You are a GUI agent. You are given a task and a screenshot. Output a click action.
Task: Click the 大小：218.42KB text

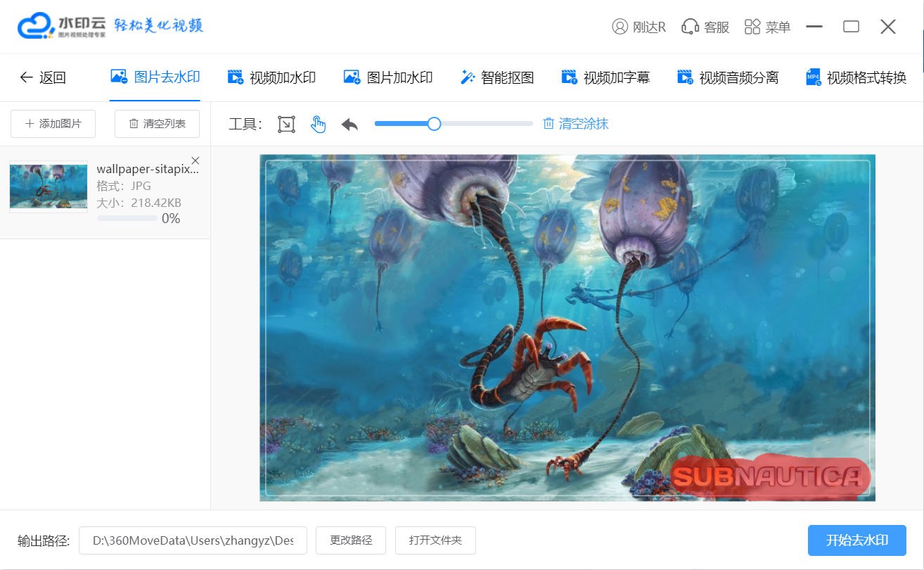[139, 203]
